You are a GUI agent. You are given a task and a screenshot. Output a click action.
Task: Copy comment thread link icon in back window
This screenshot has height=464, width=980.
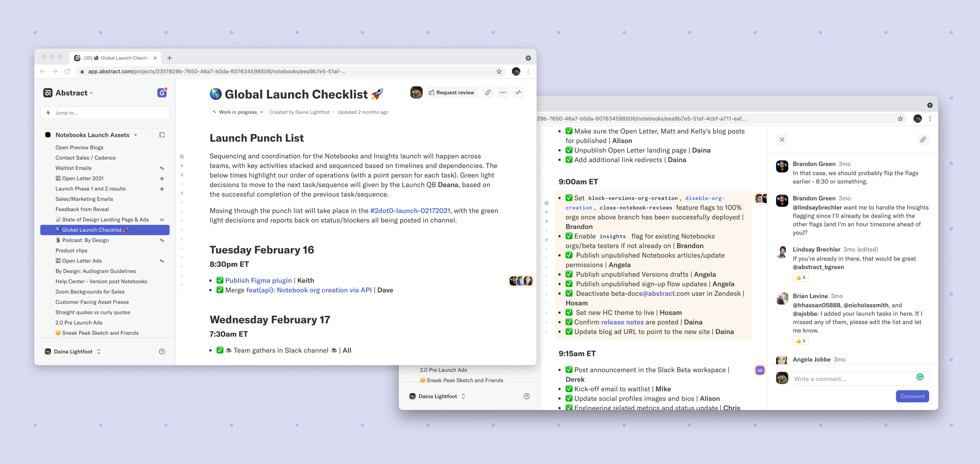(x=922, y=140)
